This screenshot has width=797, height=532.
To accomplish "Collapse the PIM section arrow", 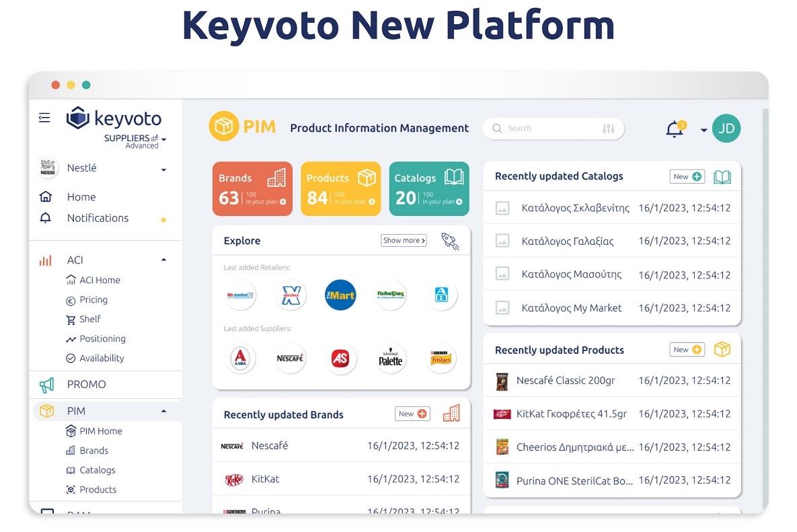I will (163, 410).
